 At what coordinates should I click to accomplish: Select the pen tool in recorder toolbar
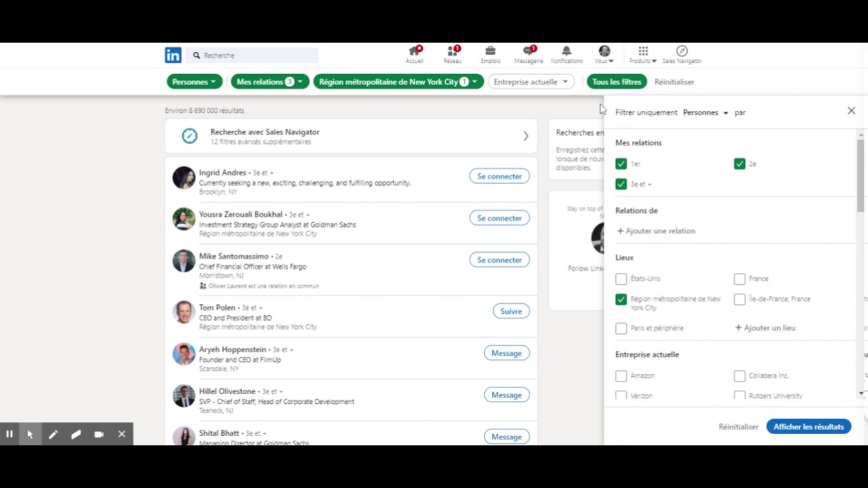point(53,434)
